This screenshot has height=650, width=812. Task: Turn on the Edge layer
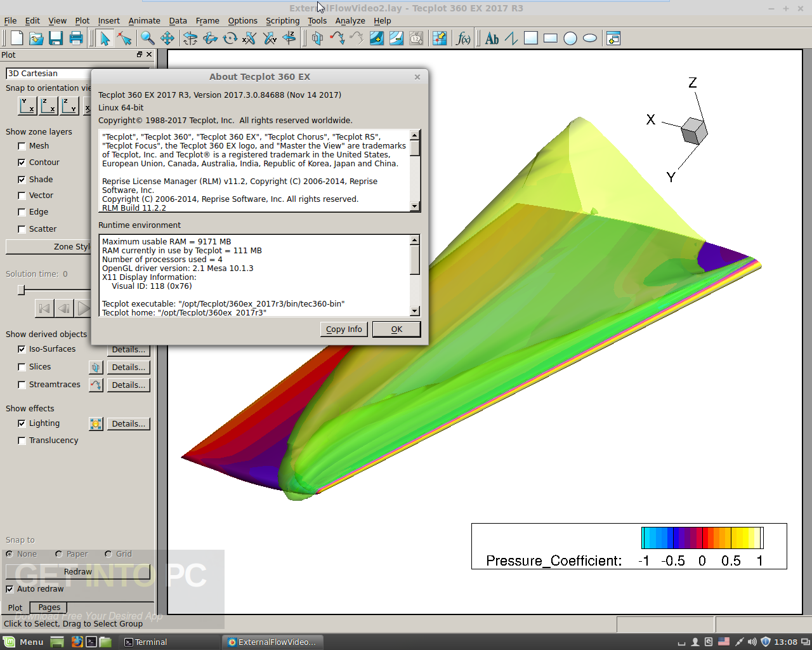[22, 212]
